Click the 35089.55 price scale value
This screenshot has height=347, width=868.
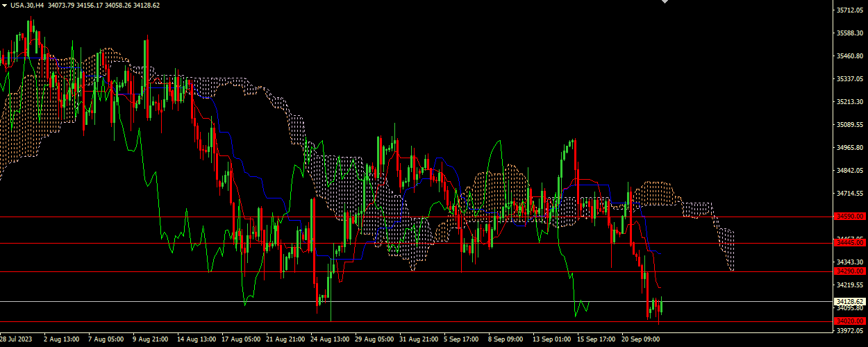click(849, 125)
